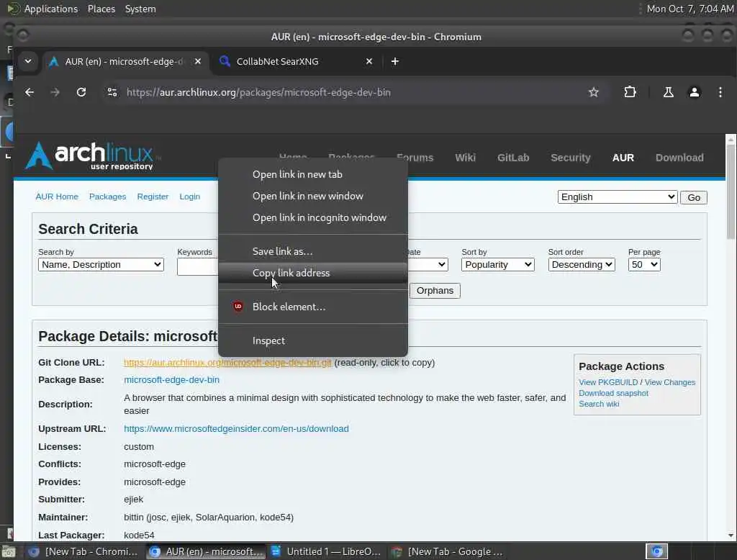Open the Login link

coord(190,197)
